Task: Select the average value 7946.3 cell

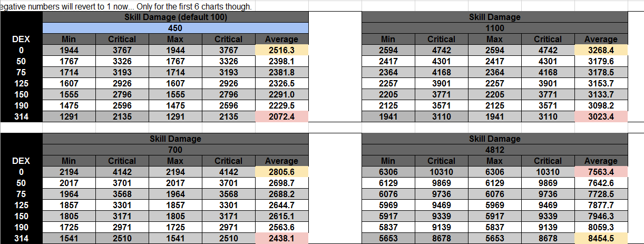Action: point(601,216)
